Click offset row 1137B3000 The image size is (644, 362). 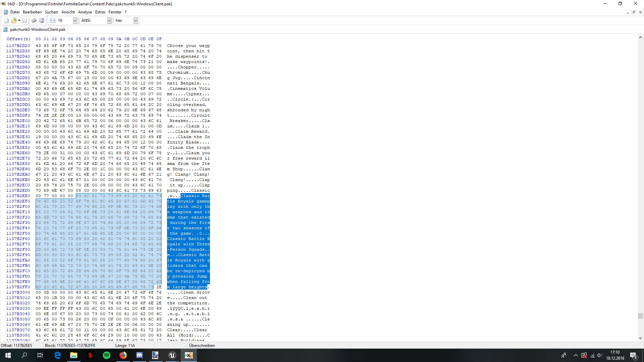click(x=18, y=292)
